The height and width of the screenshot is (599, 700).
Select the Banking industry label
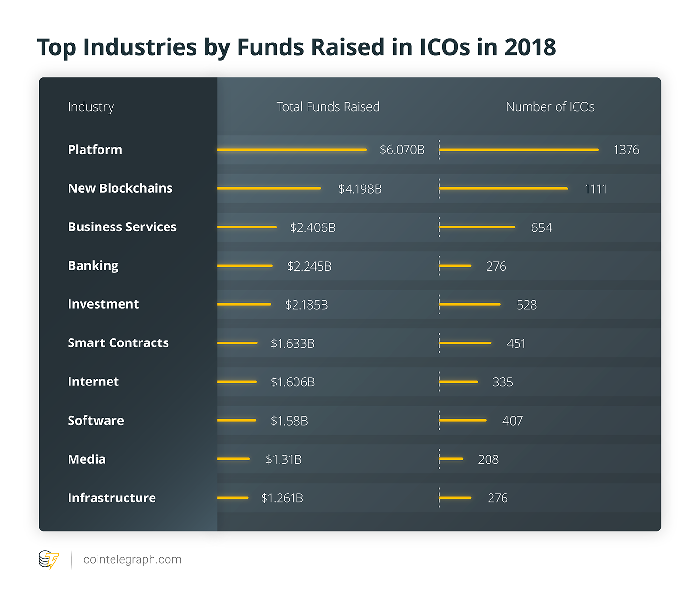tap(93, 266)
